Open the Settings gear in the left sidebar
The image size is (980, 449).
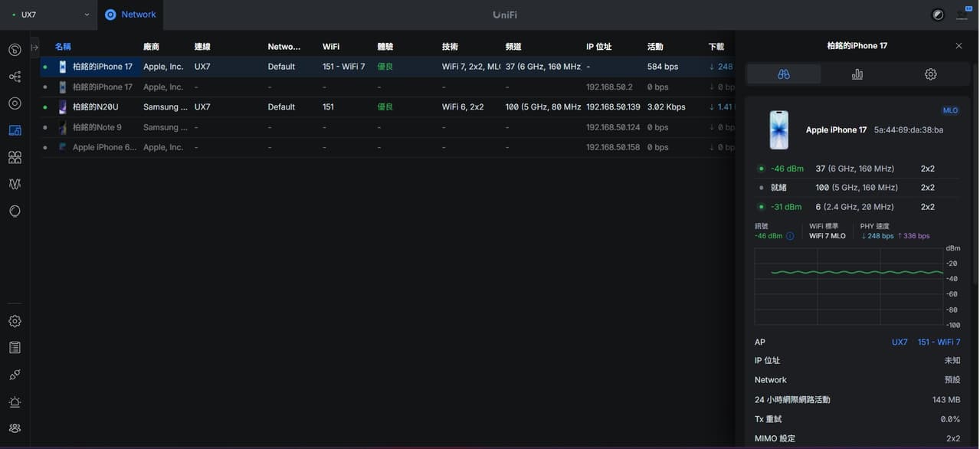(x=15, y=321)
